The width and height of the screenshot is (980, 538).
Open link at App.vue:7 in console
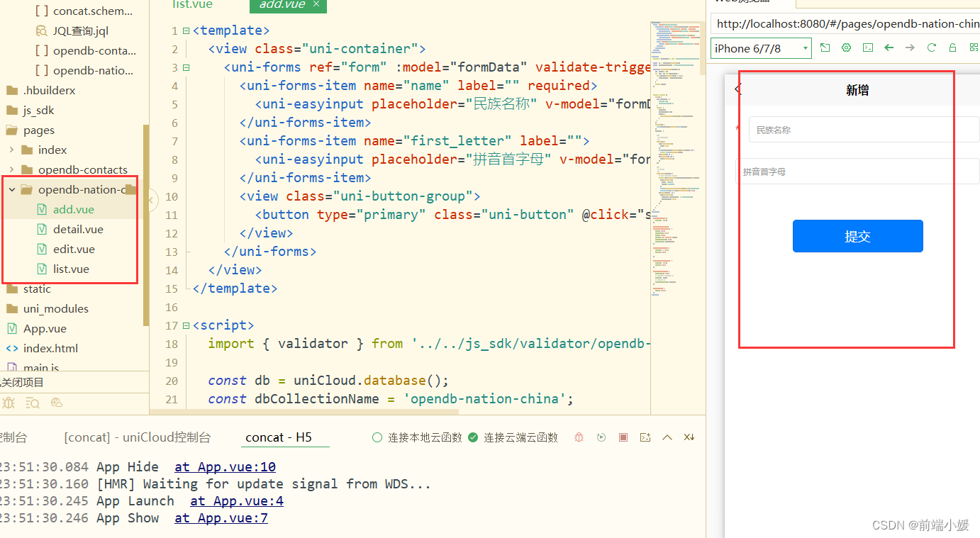pos(221,518)
